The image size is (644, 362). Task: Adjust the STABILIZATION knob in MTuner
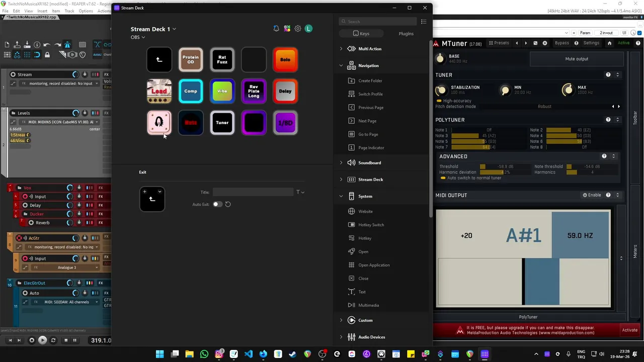(x=441, y=90)
